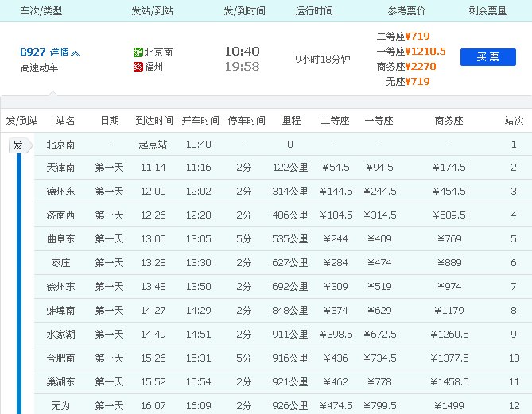Image resolution: width=532 pixels, height=414 pixels.
Task: Click ¥474 first-class price for 枣庄
Action: pos(379,263)
